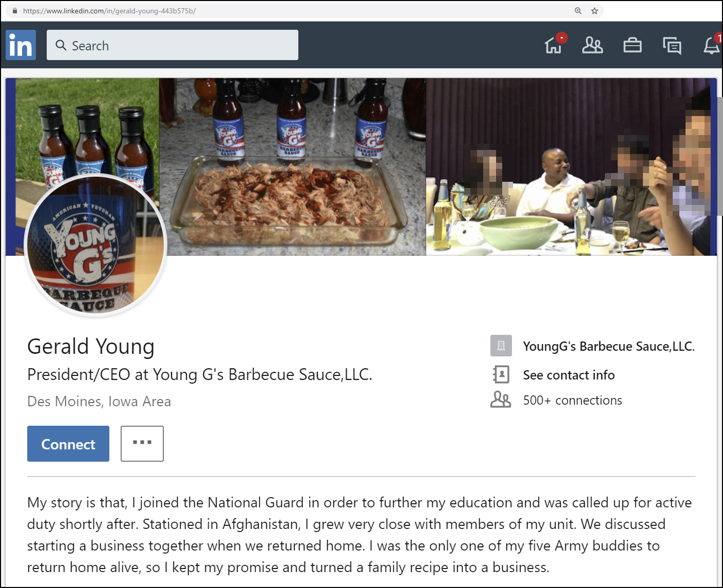Click the LinkedIn logo
Viewport: 723px width, 588px height.
click(21, 45)
